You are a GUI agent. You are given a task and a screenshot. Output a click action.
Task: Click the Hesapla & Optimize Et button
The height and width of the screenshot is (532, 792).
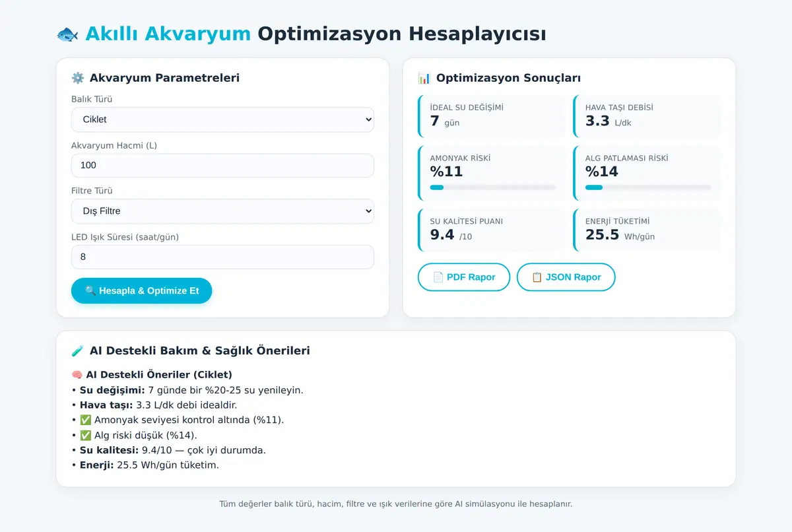click(142, 290)
